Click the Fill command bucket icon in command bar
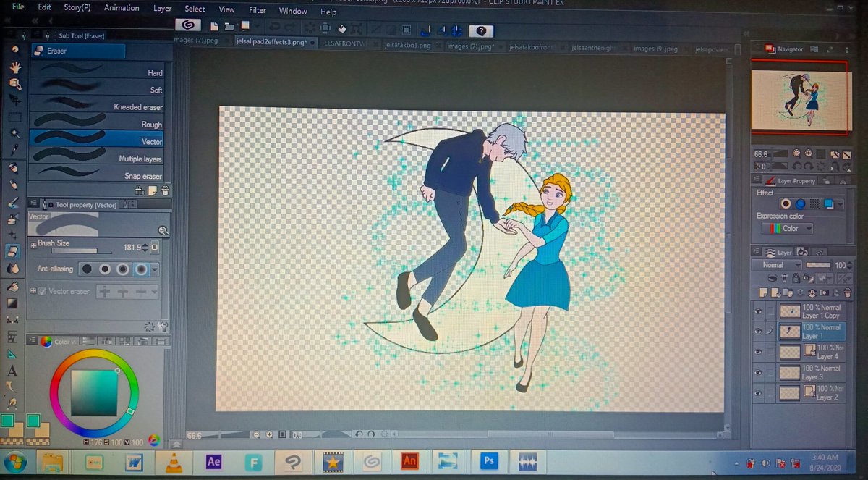This screenshot has width=868, height=480. click(x=342, y=29)
